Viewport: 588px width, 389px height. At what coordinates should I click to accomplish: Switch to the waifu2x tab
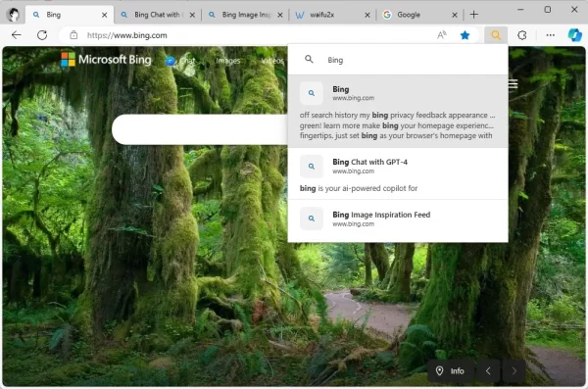pos(332,15)
